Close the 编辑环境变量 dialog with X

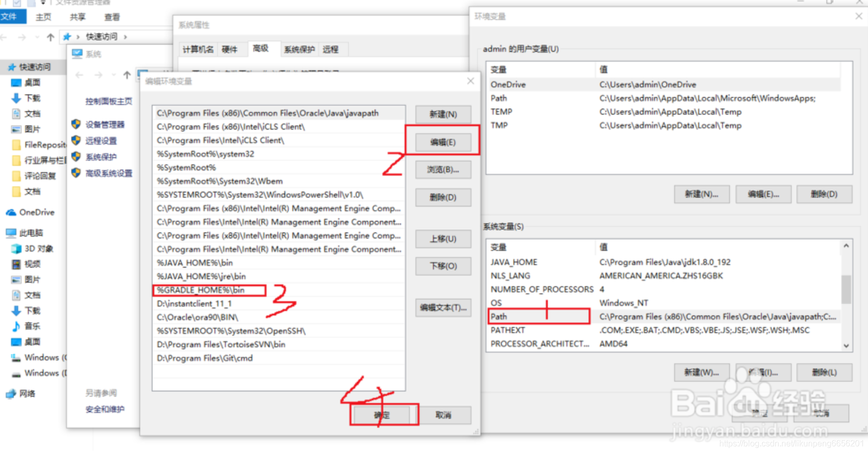coord(471,81)
